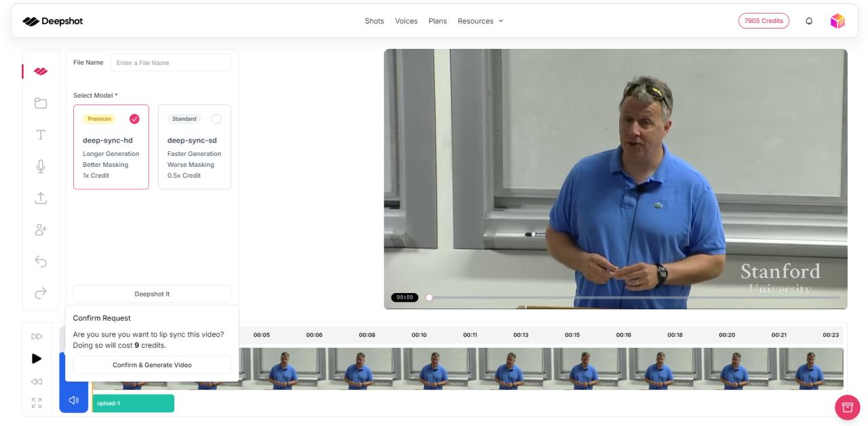This screenshot has height=426, width=868.
Task: Toggle the audio speaker icon on track
Action: (74, 400)
